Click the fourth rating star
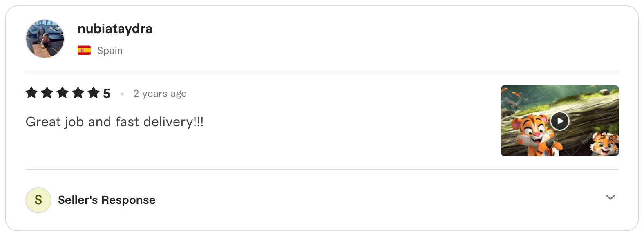Image resolution: width=644 pixels, height=237 pixels. pyautogui.click(x=78, y=93)
